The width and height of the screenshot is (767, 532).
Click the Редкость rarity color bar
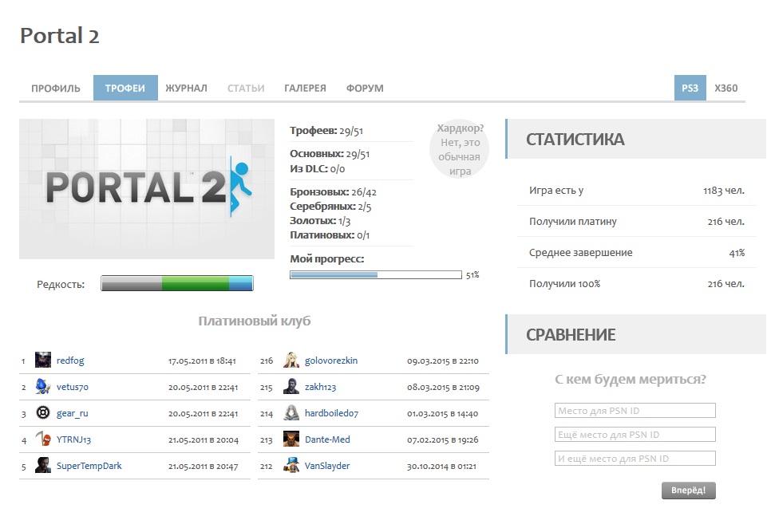(x=176, y=283)
